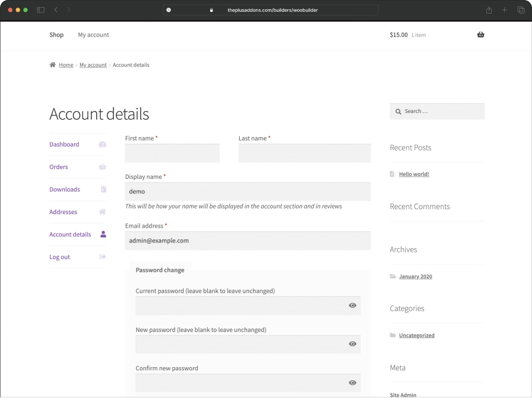
Task: Click the Addresses home icon
Action: pos(101,212)
